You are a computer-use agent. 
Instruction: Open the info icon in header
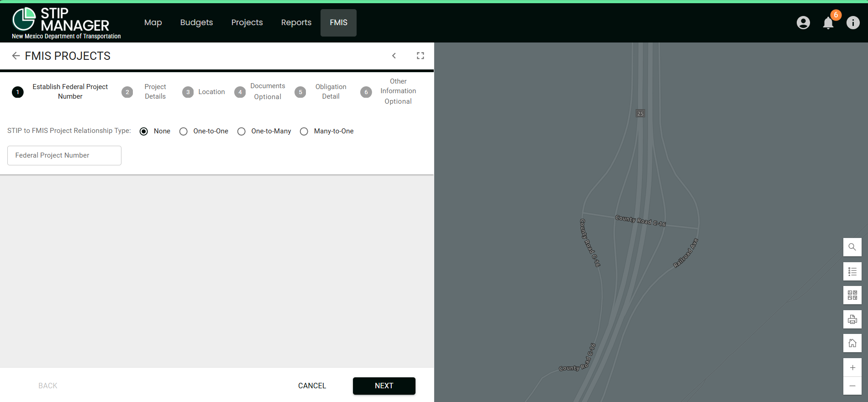[x=853, y=22]
